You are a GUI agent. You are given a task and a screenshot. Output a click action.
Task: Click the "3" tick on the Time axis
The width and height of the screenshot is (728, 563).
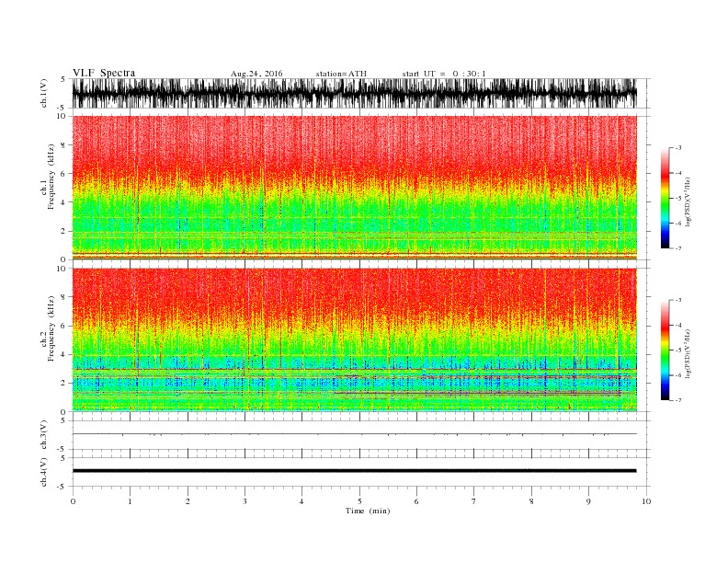coord(245,501)
